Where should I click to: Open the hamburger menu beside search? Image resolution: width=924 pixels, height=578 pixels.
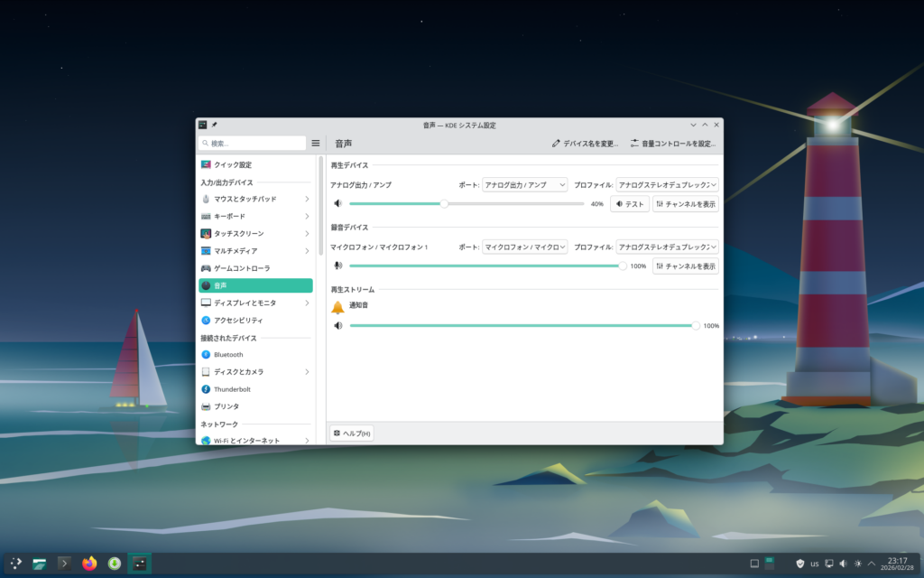316,143
